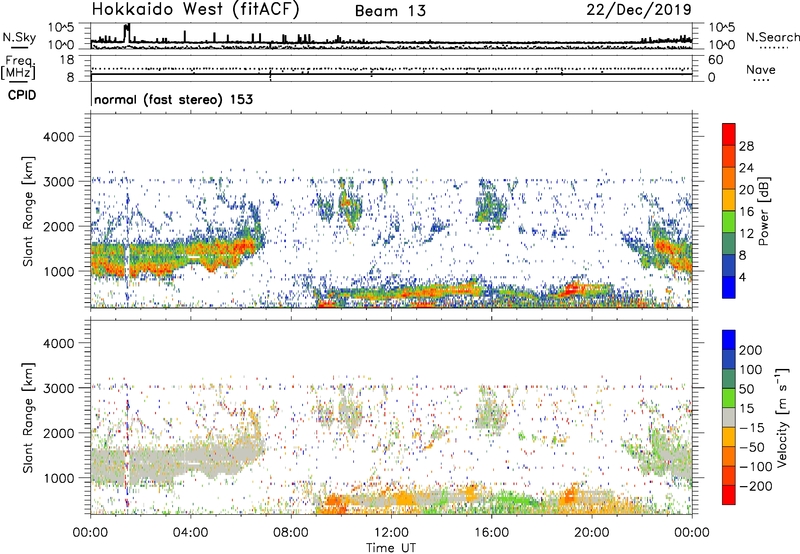Select the 'Freq. [MHz]' axis label
This screenshot has height=554, width=800.
click(x=18, y=68)
